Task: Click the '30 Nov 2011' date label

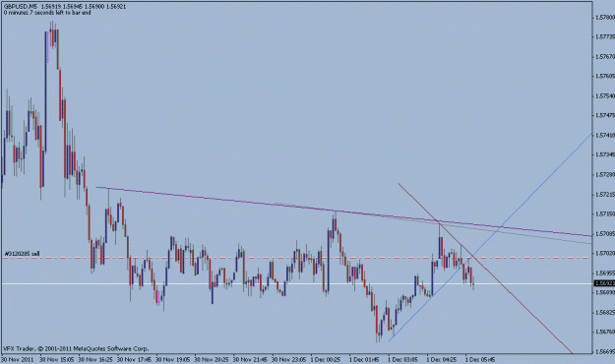Action: 18,359
